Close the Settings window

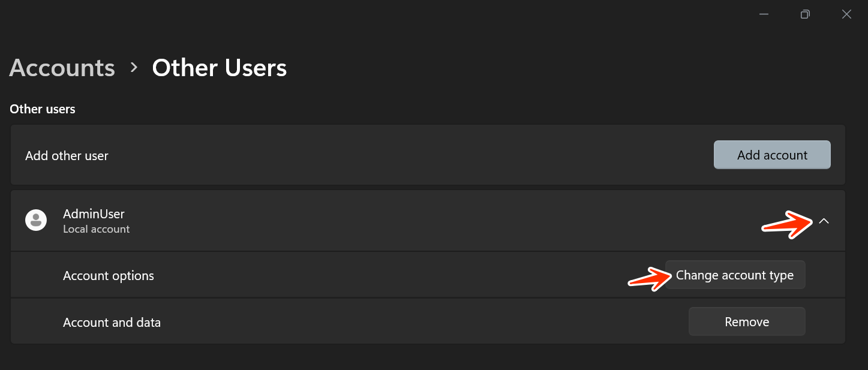tap(846, 14)
